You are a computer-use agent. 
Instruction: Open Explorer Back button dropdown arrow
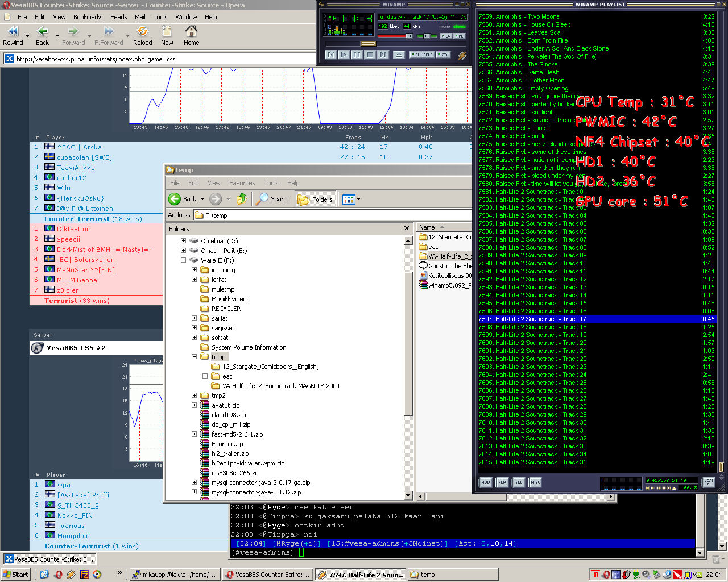(x=202, y=199)
